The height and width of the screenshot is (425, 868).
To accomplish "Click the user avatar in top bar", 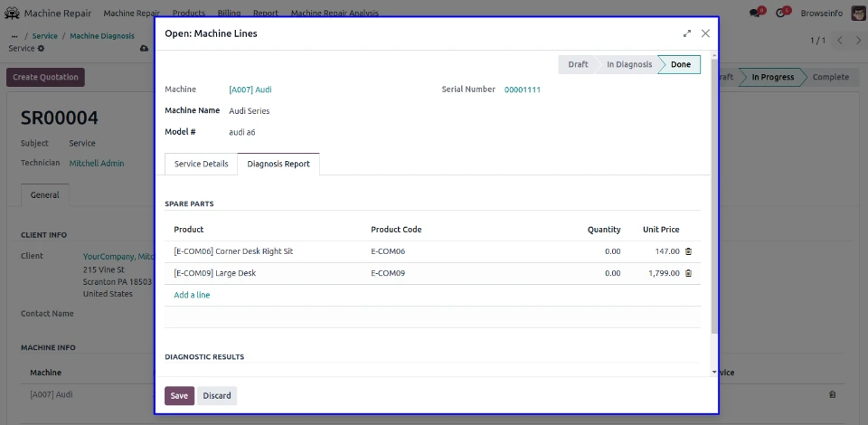I will (x=858, y=14).
